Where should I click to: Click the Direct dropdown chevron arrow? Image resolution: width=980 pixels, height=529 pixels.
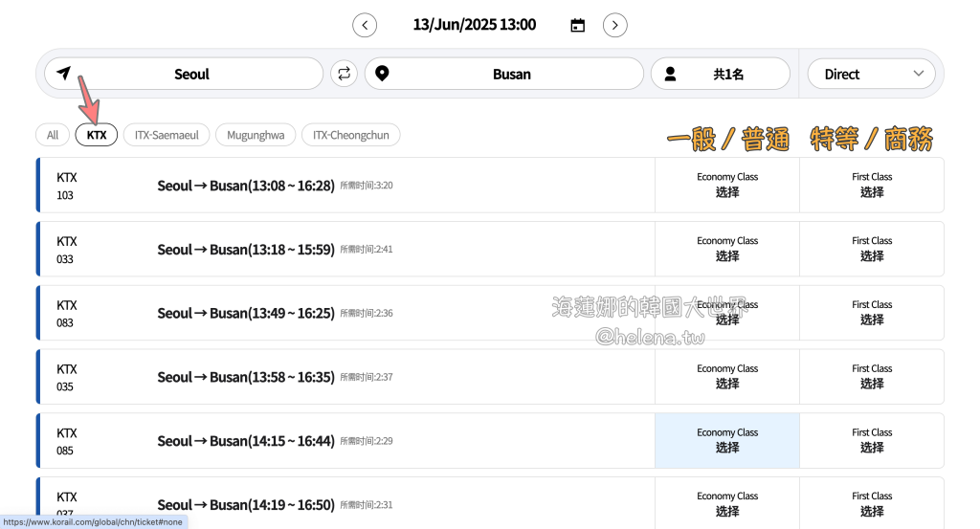(x=918, y=73)
